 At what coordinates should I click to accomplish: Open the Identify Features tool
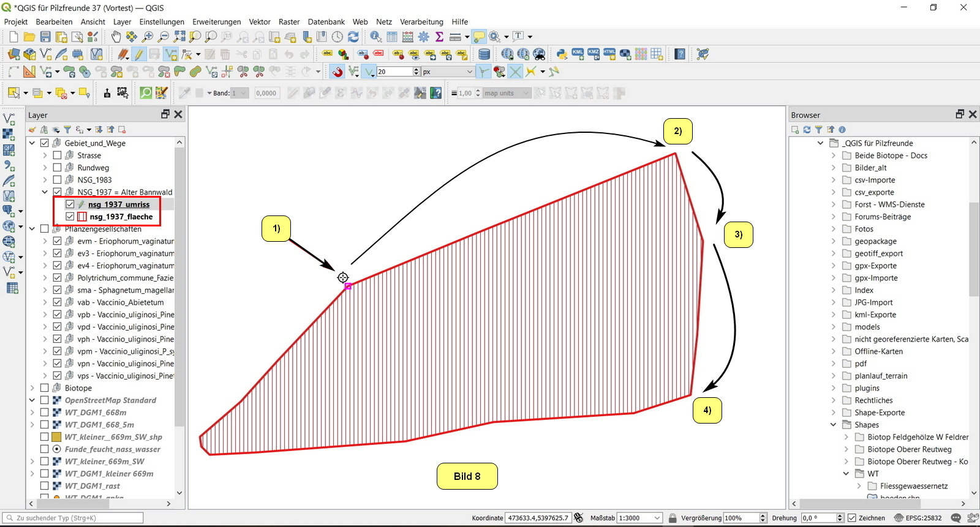click(375, 37)
